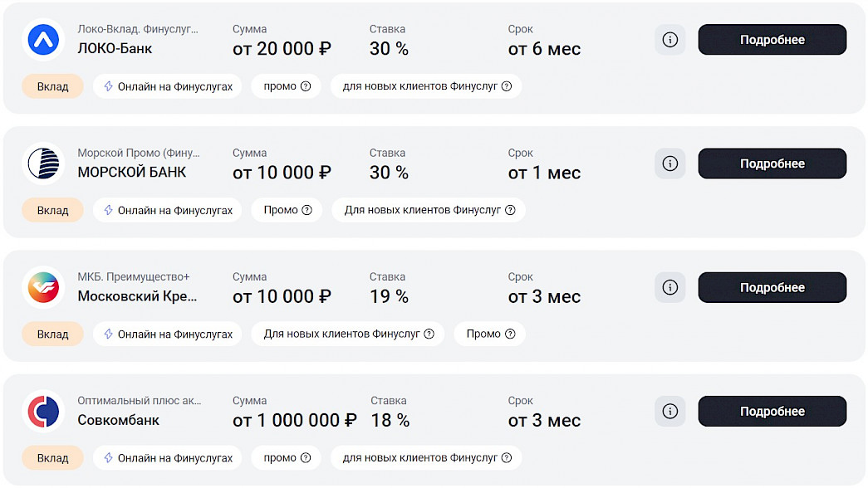This screenshot has height=488, width=868.
Task: Click the Совкомбанк logo icon
Action: click(x=43, y=412)
